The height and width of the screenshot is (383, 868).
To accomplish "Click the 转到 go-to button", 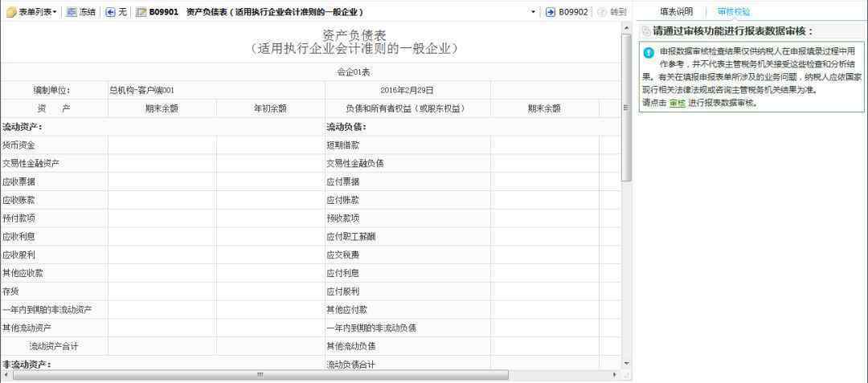I will pyautogui.click(x=612, y=12).
